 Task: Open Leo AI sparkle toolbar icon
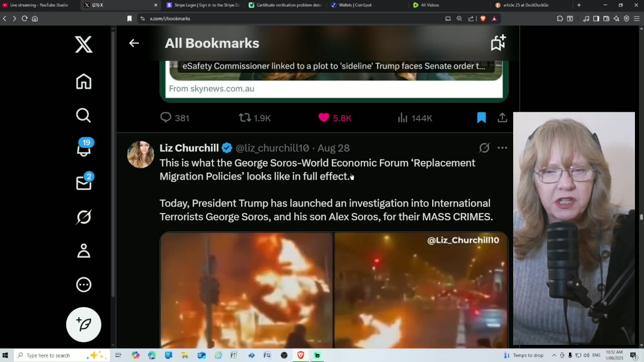(616, 19)
